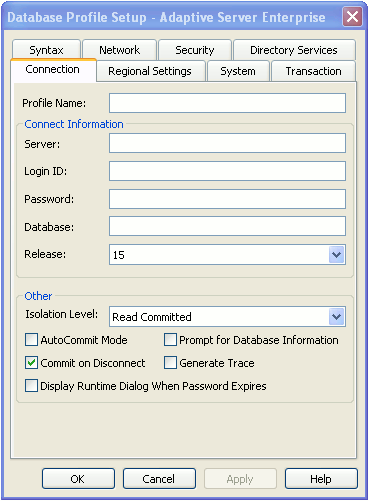The width and height of the screenshot is (369, 501).
Task: Click the Connect Information group label
Action: click(x=74, y=124)
